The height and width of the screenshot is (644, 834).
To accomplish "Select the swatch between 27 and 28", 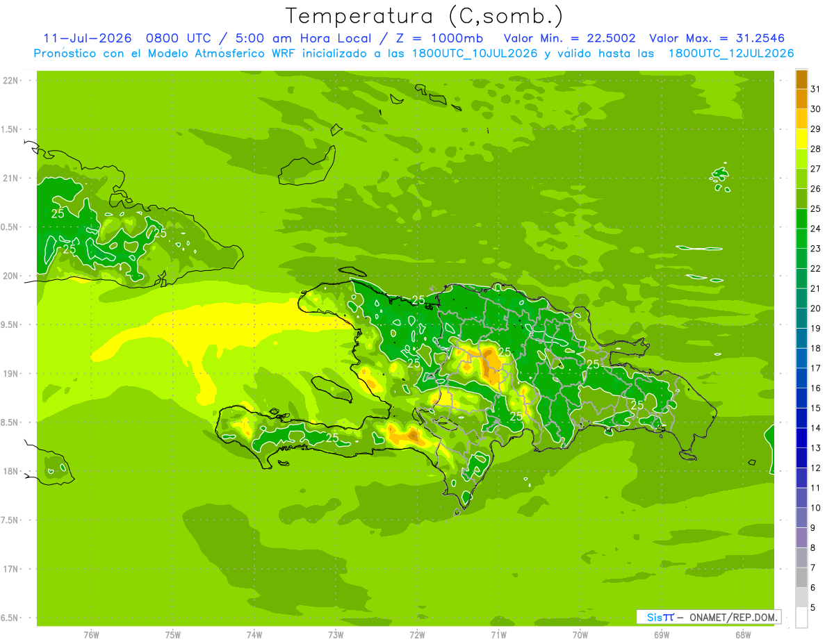I will (x=801, y=158).
